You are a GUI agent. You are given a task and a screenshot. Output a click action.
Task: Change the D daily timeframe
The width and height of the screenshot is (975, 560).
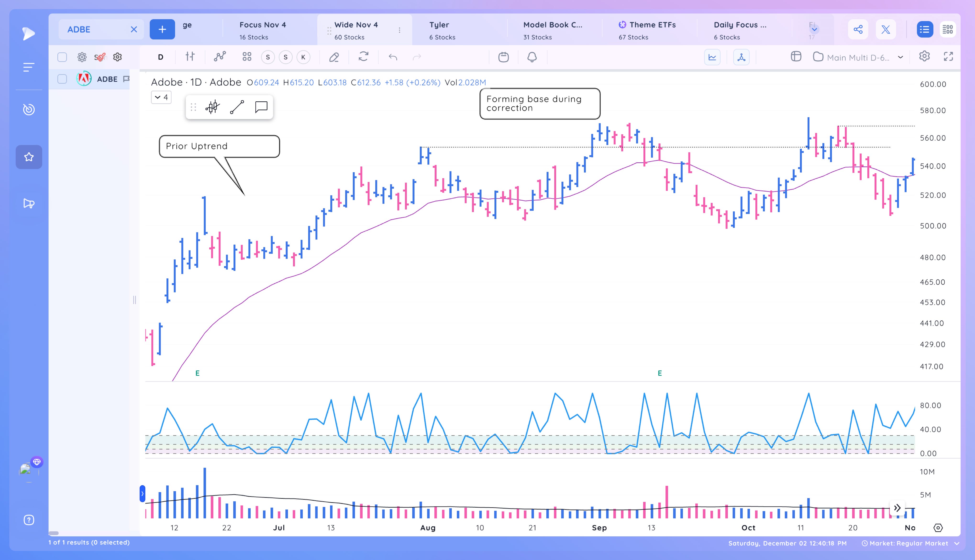(161, 57)
